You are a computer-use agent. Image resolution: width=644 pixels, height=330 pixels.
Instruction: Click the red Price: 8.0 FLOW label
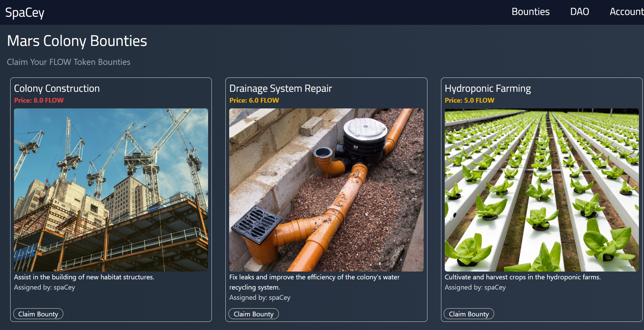[39, 100]
